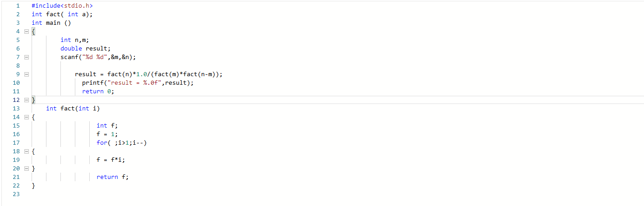Place cursor on "f = f*i;" statement

[110, 160]
